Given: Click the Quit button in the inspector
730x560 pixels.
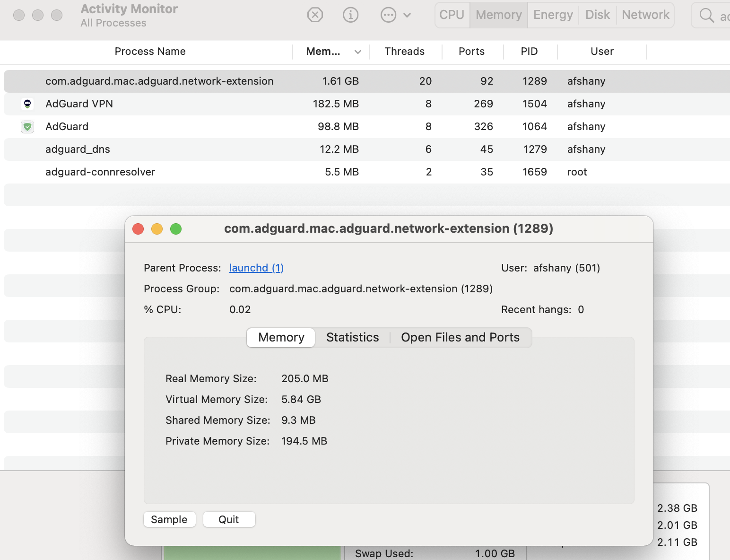Looking at the screenshot, I should tap(229, 519).
